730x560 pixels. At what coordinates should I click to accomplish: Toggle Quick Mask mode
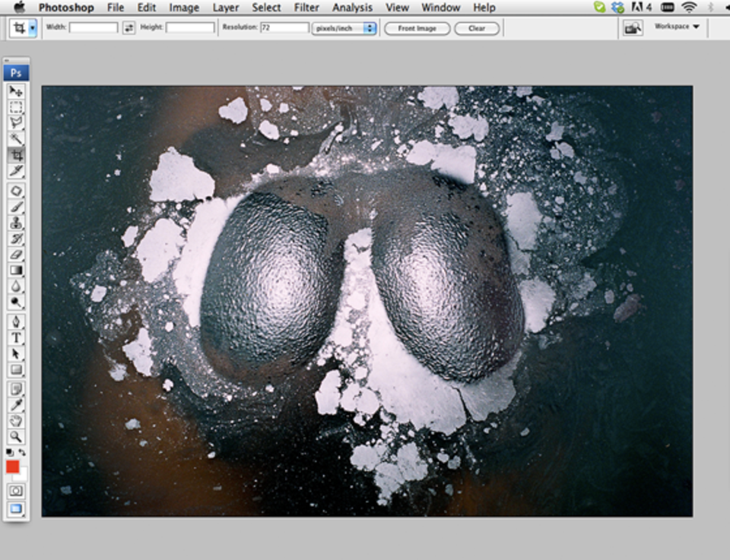[16, 491]
